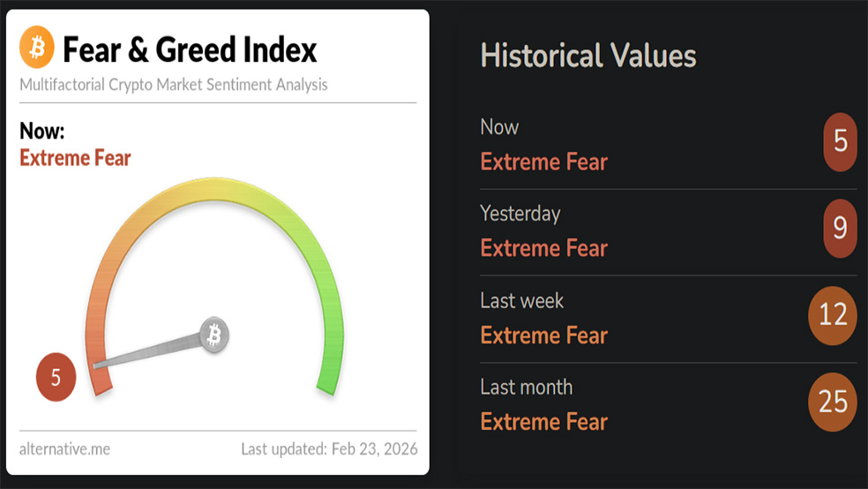This screenshot has height=489, width=868.
Task: Click the red circle showing 5 by the gauge
Action: (x=56, y=378)
